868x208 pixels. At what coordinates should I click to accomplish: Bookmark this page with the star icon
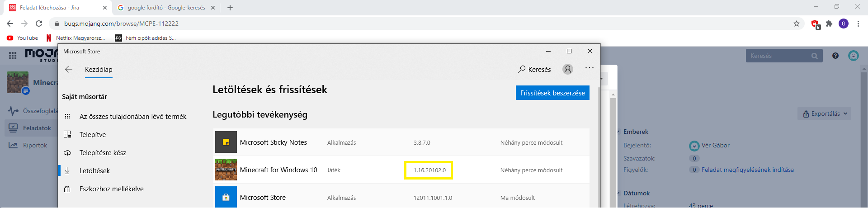pyautogui.click(x=797, y=24)
